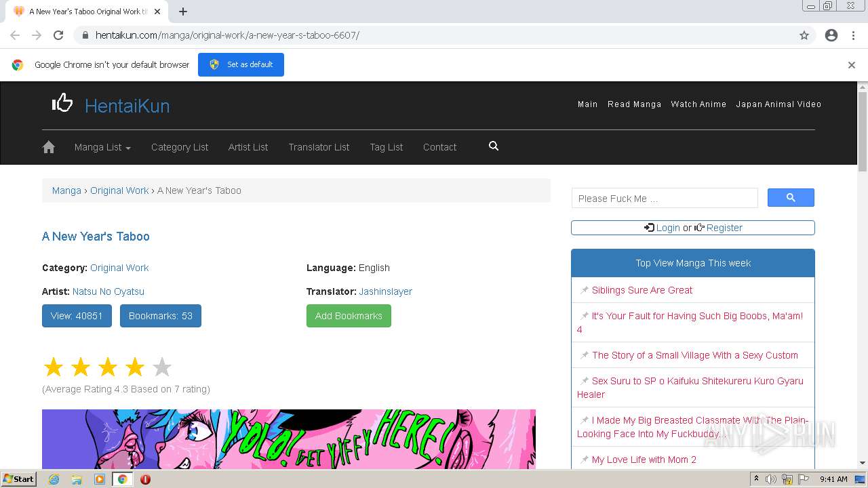868x488 pixels.
Task: Click the browser back arrow
Action: 15,35
